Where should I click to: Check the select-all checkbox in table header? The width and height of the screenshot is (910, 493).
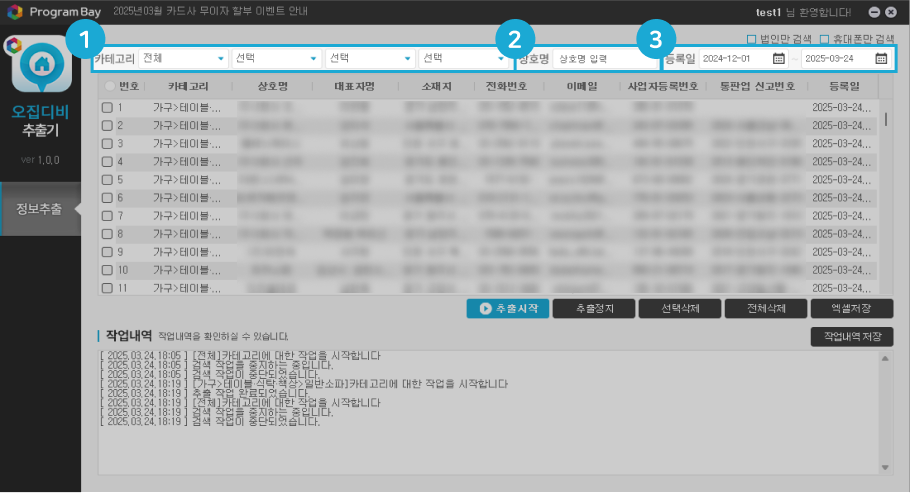(x=109, y=87)
